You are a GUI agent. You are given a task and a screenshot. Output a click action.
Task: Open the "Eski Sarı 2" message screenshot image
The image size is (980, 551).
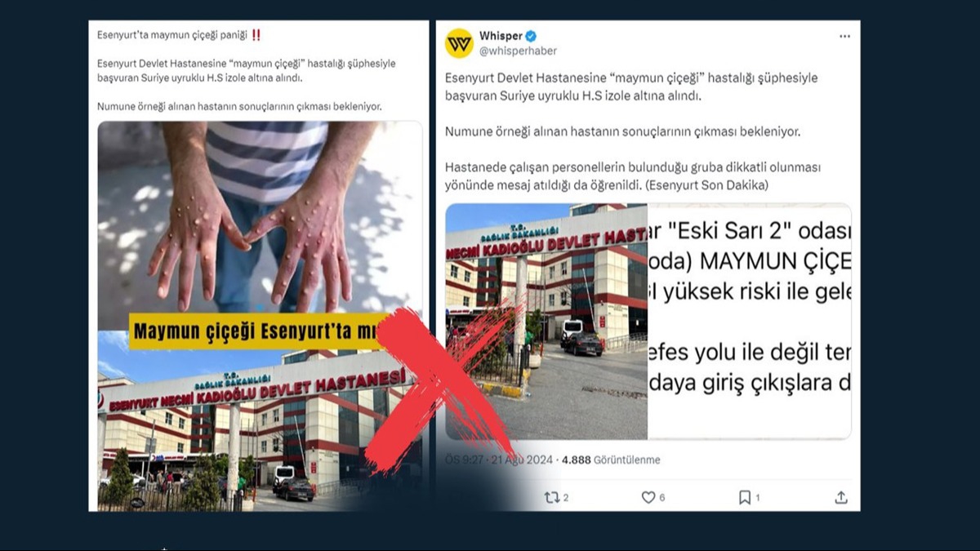(x=749, y=322)
